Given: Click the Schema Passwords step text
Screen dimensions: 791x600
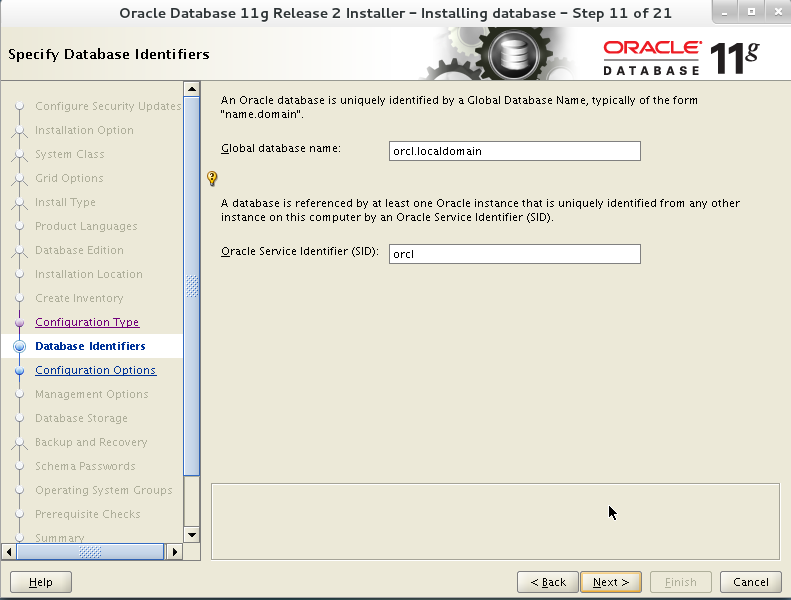Looking at the screenshot, I should tap(85, 466).
